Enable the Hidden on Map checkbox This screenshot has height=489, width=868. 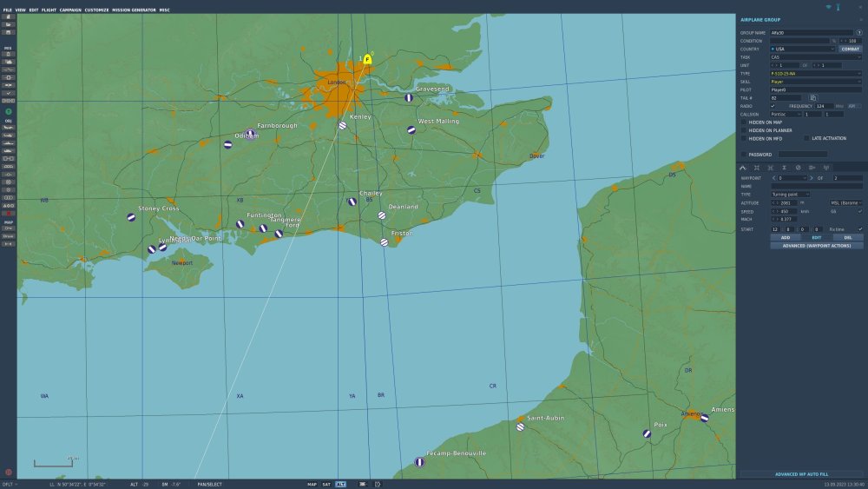pyautogui.click(x=743, y=122)
